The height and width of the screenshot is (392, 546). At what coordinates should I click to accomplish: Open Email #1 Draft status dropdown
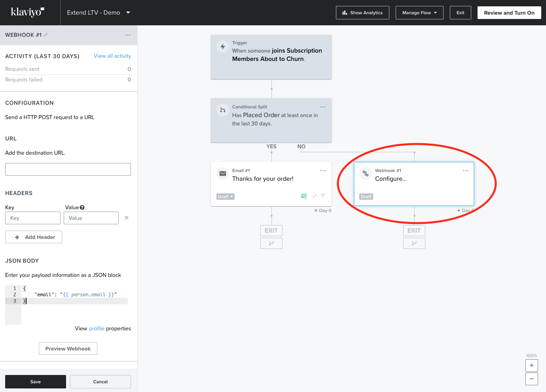click(x=226, y=197)
